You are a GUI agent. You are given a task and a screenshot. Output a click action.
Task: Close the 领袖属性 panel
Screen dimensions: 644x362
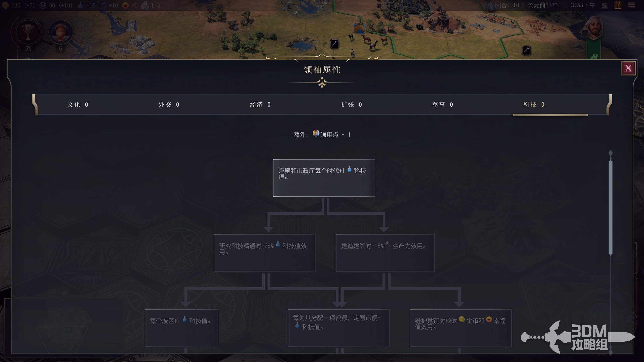pyautogui.click(x=628, y=68)
